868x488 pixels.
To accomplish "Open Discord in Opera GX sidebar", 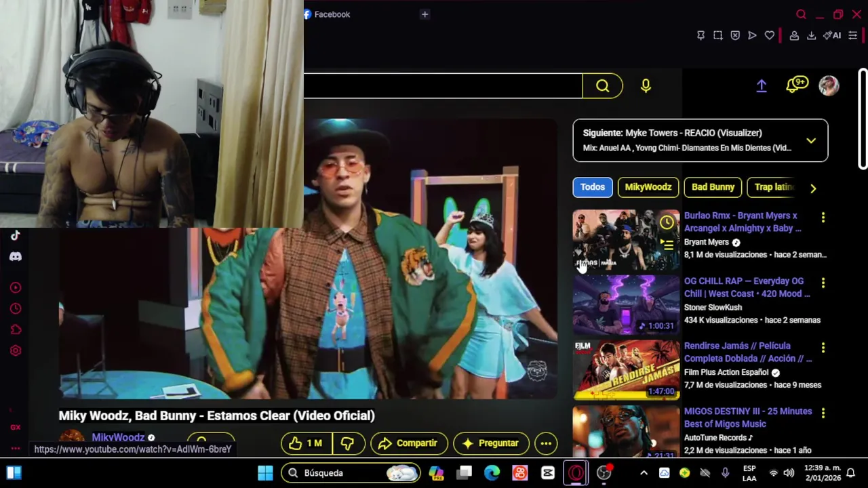I will pyautogui.click(x=15, y=257).
